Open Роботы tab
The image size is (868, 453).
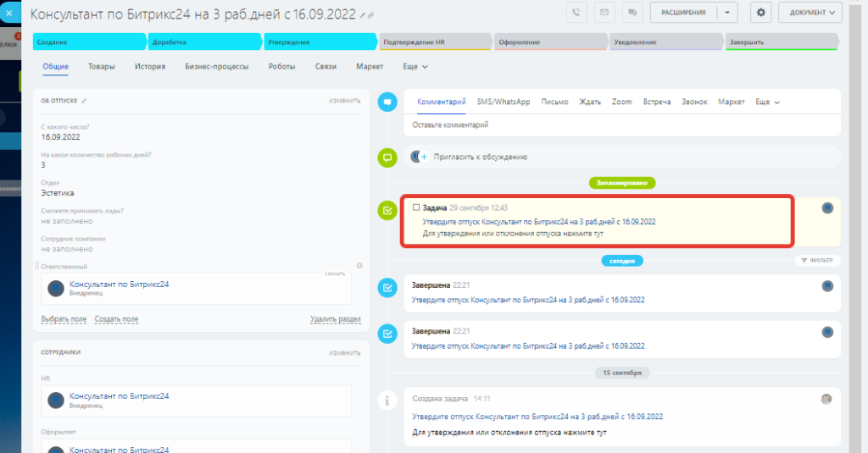(x=281, y=66)
